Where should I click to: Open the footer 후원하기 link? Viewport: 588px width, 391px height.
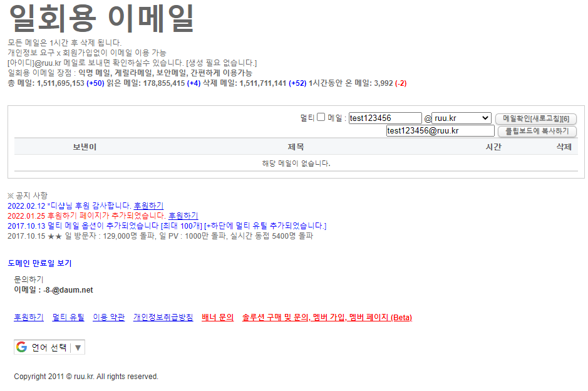(29, 318)
